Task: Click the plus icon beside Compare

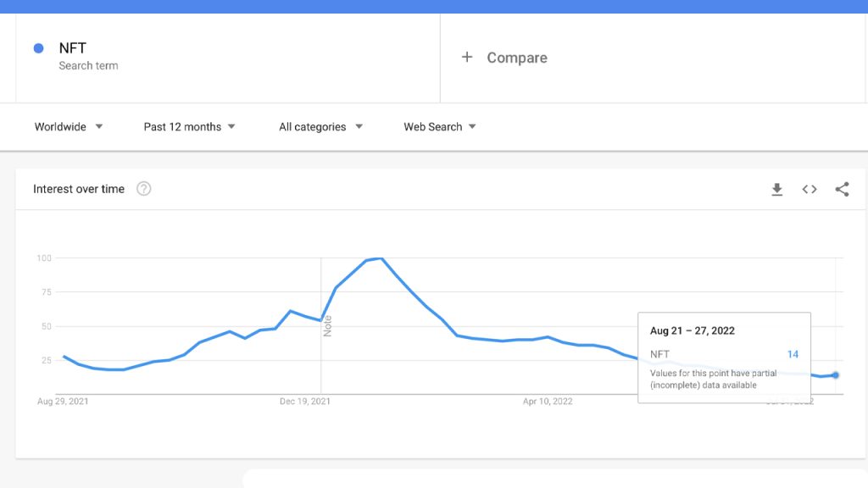Action: (x=466, y=58)
